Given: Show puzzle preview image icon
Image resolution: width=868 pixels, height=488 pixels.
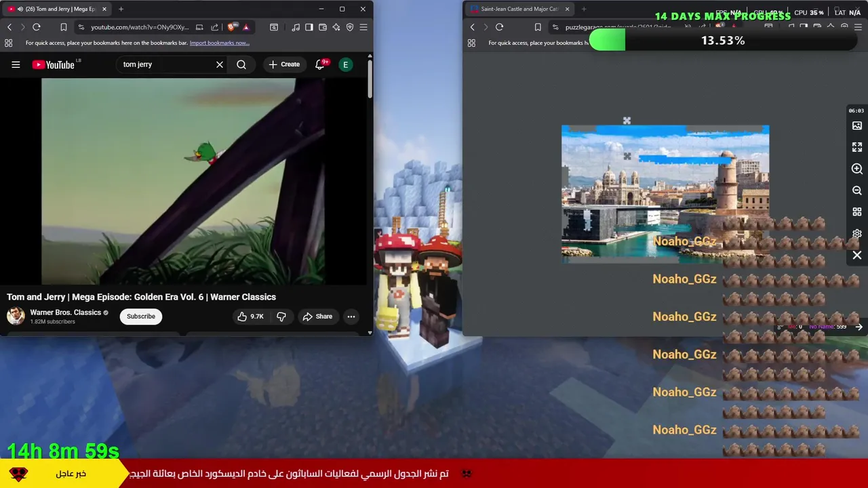Looking at the screenshot, I should (x=857, y=125).
